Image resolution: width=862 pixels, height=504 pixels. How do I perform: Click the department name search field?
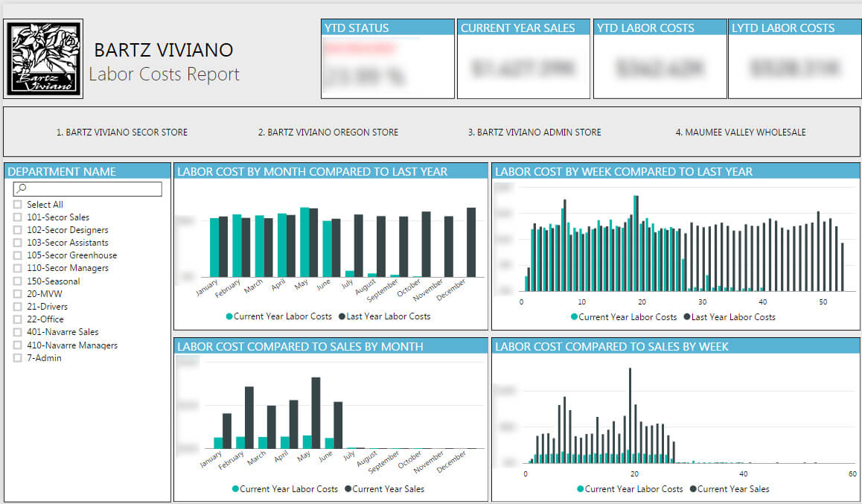point(88,188)
